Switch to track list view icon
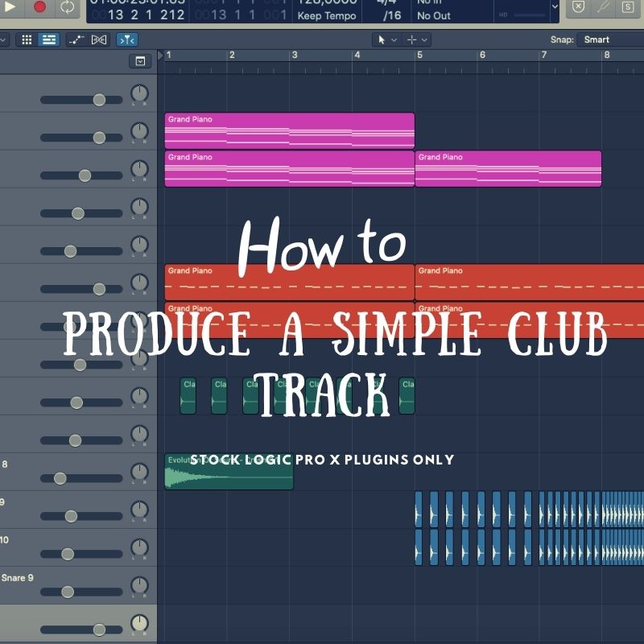The width and height of the screenshot is (644, 644). [49, 39]
